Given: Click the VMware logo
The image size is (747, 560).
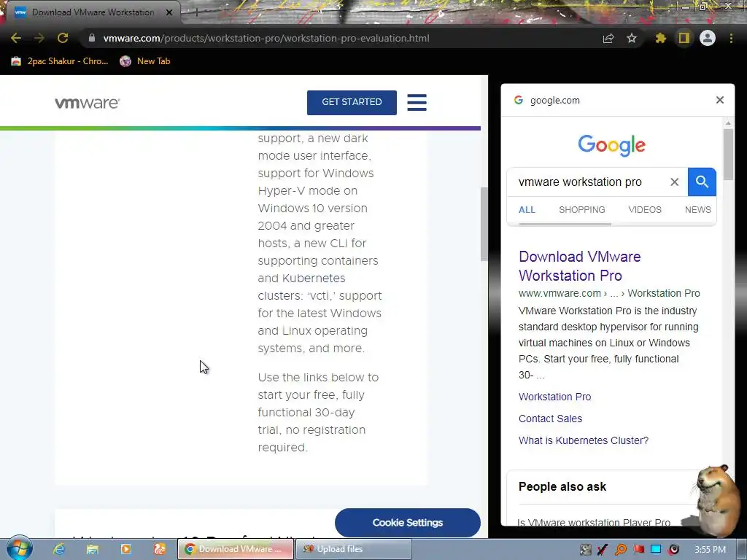Looking at the screenshot, I should (x=88, y=103).
